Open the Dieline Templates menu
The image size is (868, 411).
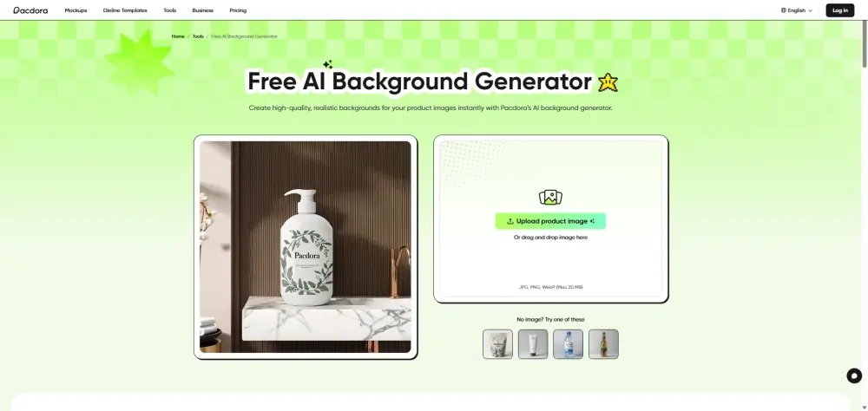pos(125,10)
